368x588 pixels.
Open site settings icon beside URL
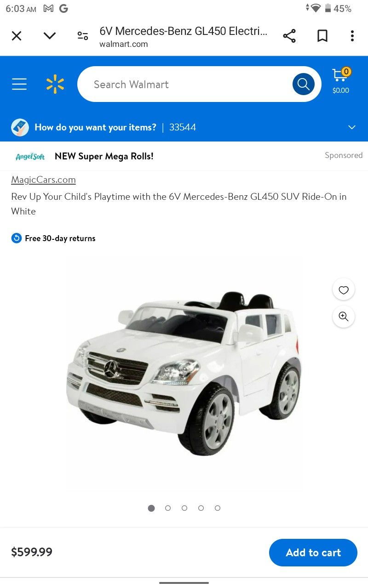click(83, 36)
